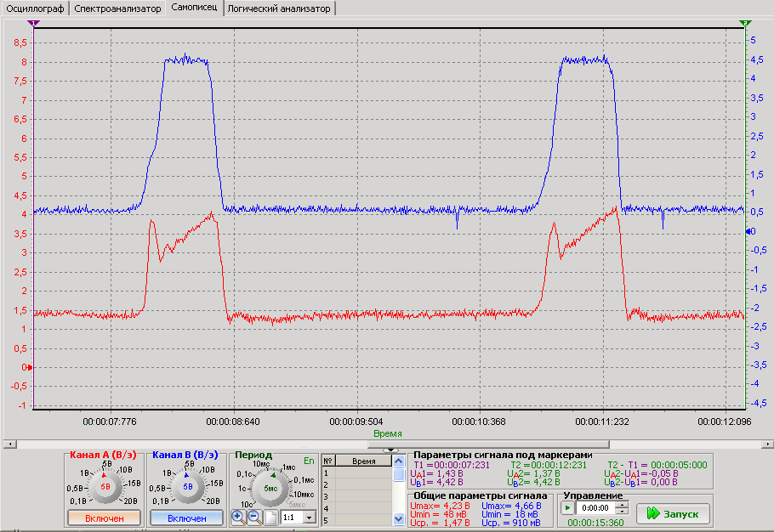Click the small black collapse arrow below scrollbar
Viewport: 774px width, 532px height.
pyautogui.click(x=390, y=450)
